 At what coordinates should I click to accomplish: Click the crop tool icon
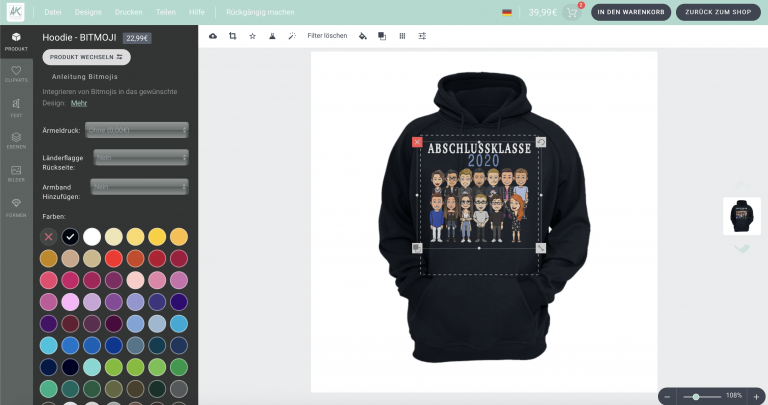pyautogui.click(x=232, y=35)
